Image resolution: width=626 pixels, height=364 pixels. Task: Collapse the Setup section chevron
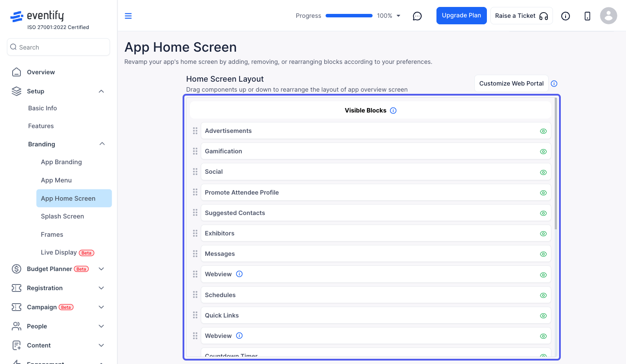[x=101, y=91]
